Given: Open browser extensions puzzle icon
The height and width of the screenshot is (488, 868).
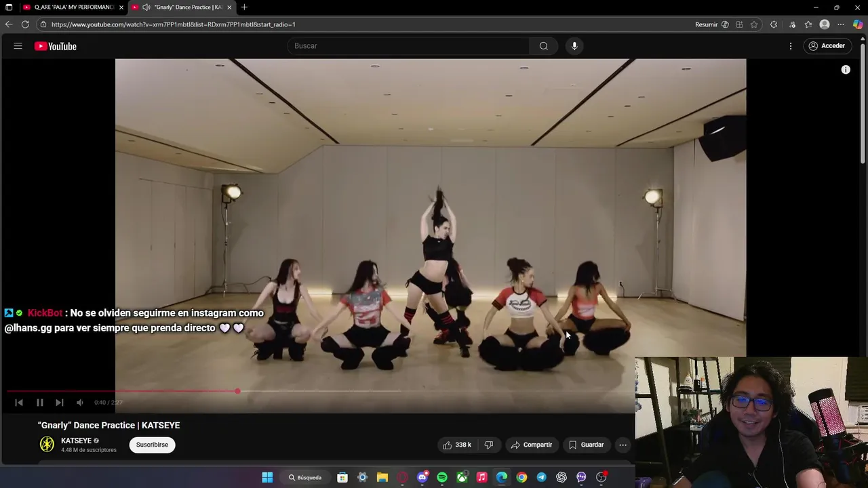Looking at the screenshot, I should click(774, 24).
